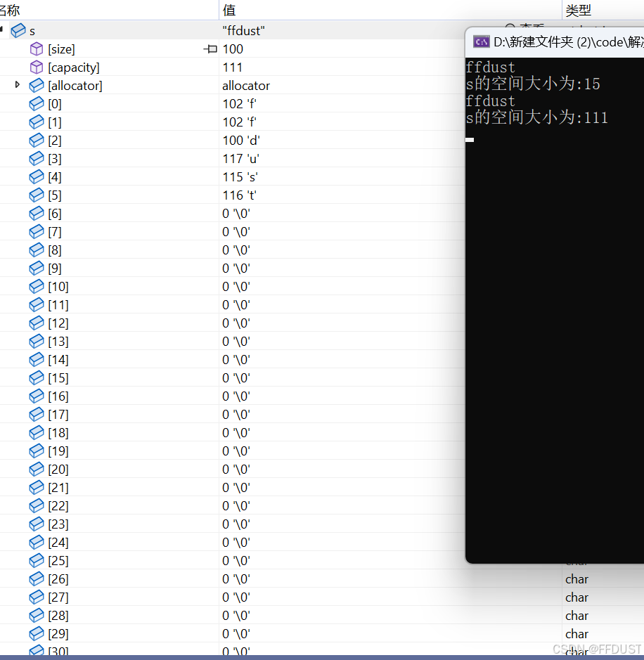The image size is (644, 660).
Task: Select the [13] row name
Action: (x=58, y=342)
